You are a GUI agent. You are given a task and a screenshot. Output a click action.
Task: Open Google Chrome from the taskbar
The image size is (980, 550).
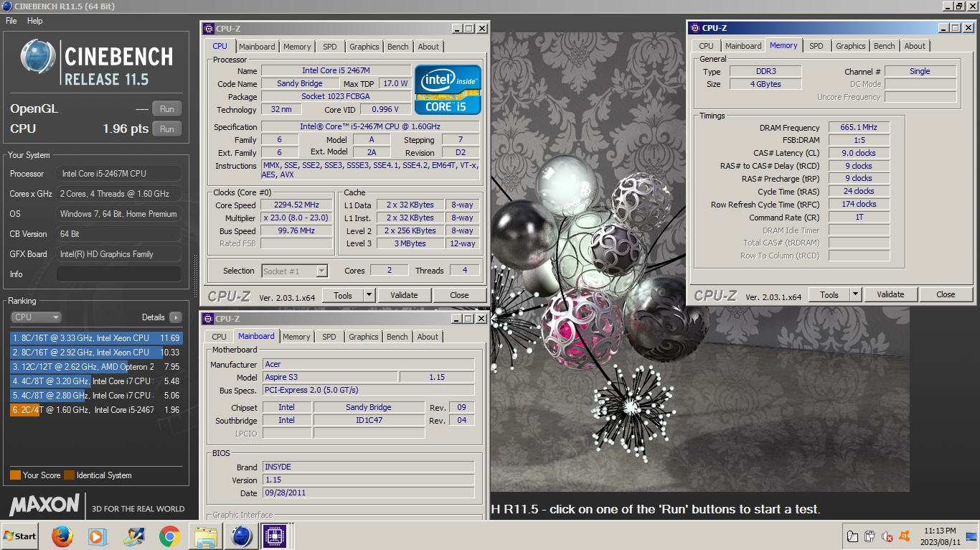[169, 536]
